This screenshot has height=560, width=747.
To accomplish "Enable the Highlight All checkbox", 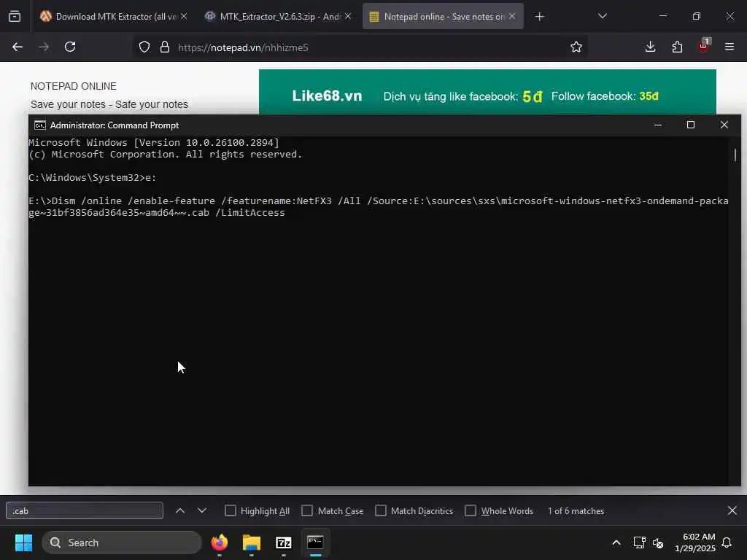I will click(x=231, y=510).
